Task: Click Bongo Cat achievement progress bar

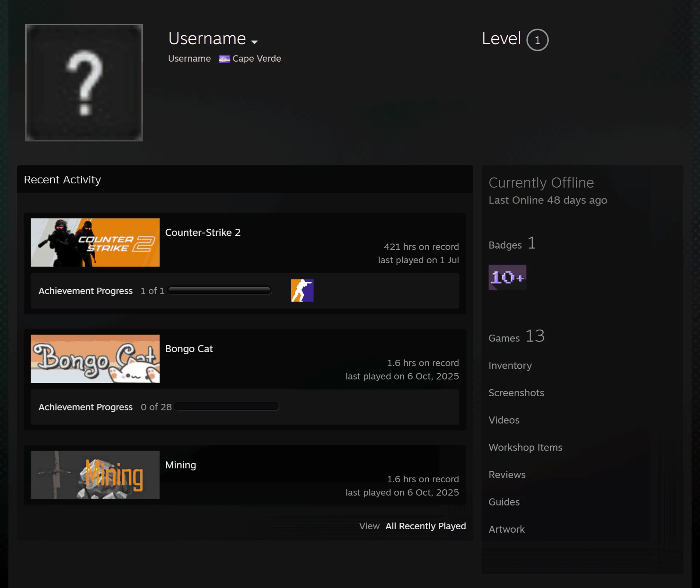Action: tap(226, 406)
